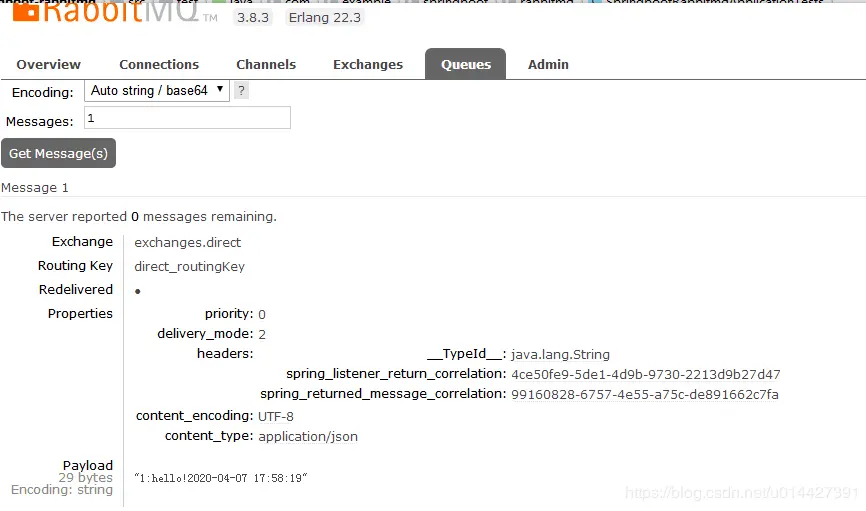
Task: Click the 3.8.3 version badge
Action: click(253, 18)
